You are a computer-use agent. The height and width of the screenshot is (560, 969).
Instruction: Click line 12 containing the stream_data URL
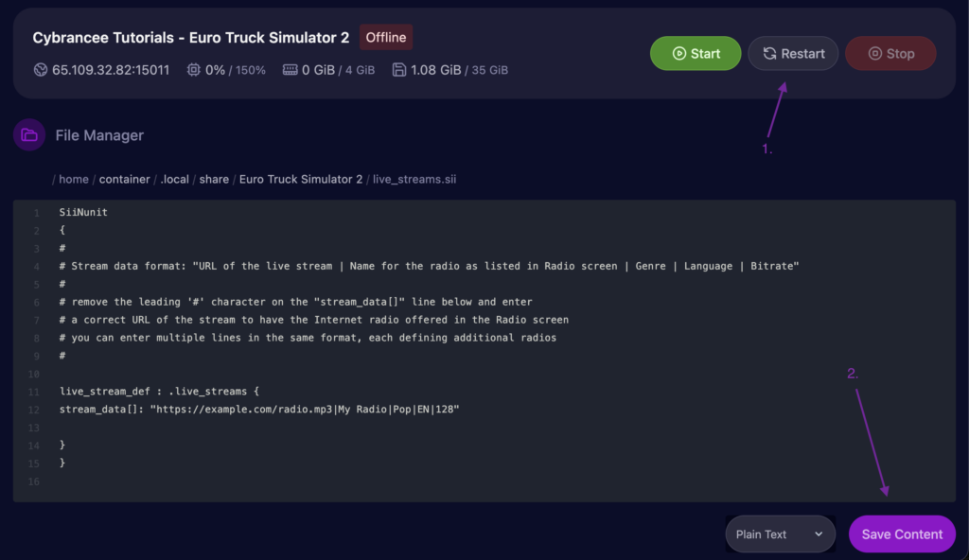click(258, 409)
